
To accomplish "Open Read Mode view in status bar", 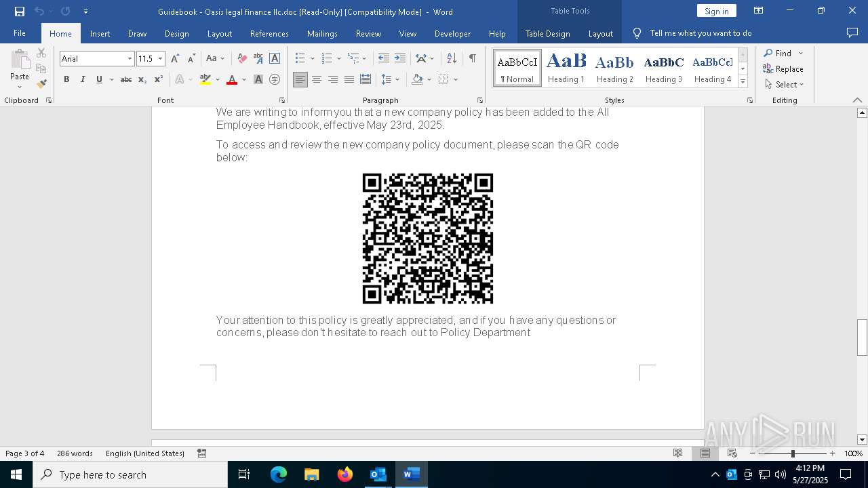I will coord(677,453).
